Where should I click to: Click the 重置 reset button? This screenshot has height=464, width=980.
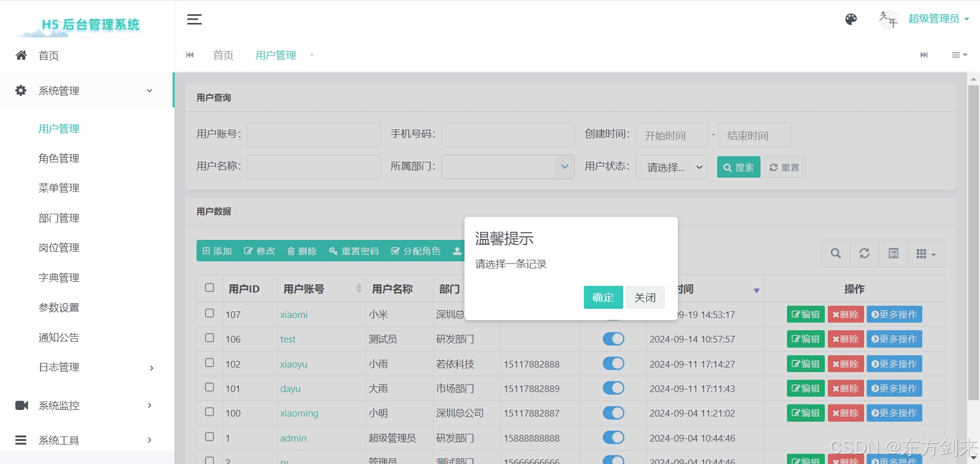point(785,167)
